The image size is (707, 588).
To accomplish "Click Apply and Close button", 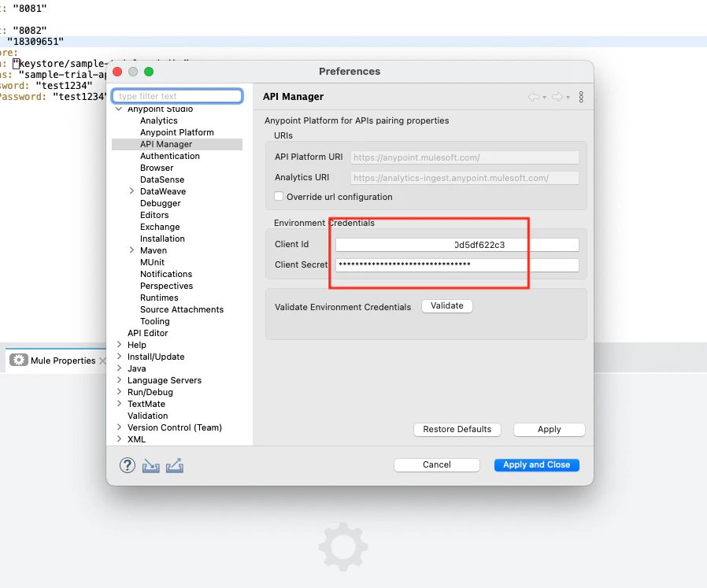I will pos(537,465).
